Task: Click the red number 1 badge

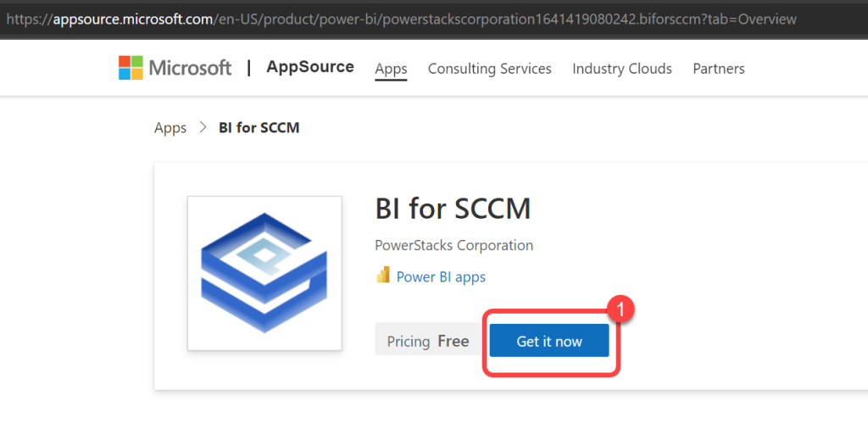Action: (x=621, y=309)
